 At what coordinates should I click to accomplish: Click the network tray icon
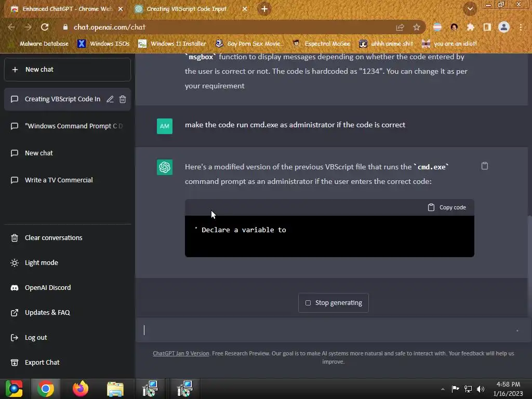[x=468, y=389]
